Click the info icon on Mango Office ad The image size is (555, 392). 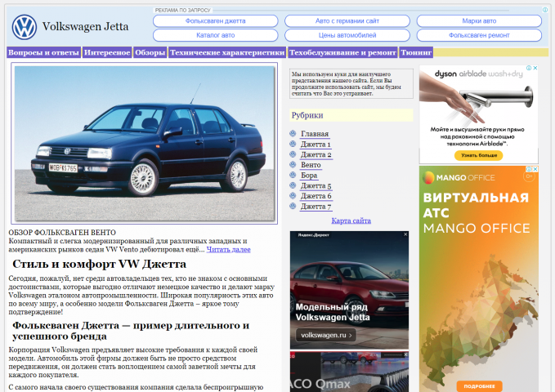pyautogui.click(x=529, y=169)
